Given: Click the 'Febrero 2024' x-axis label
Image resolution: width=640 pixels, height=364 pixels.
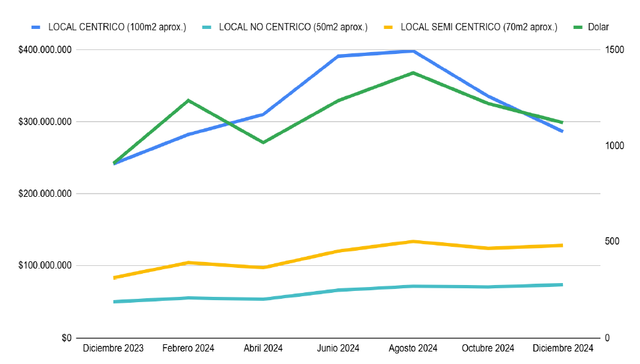Looking at the screenshot, I should point(189,348).
